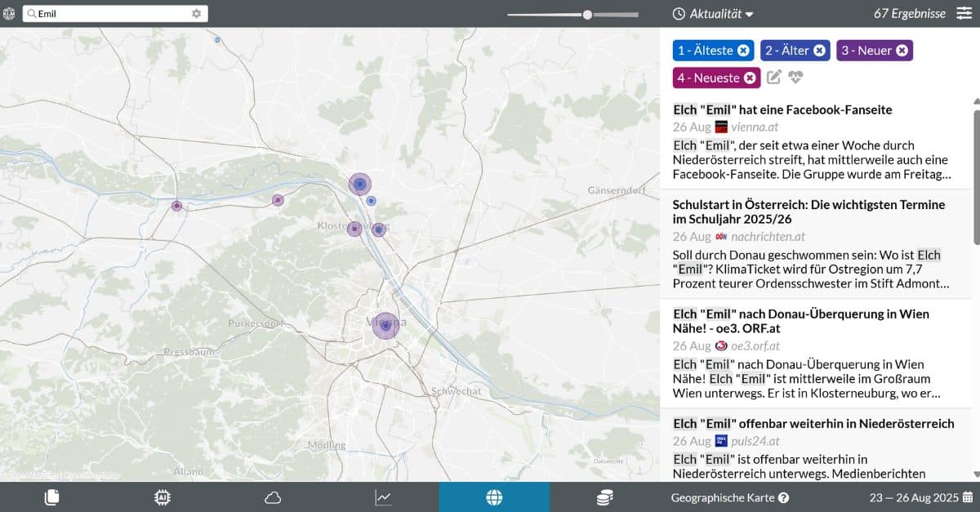Open the line chart trend view
The image size is (980, 512).
[x=383, y=497]
